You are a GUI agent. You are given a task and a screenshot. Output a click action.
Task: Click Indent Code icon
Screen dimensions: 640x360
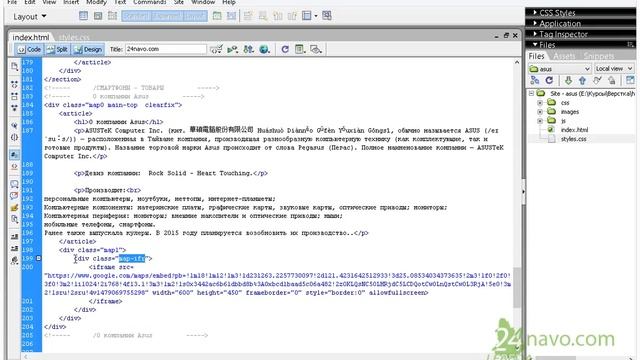14,237
